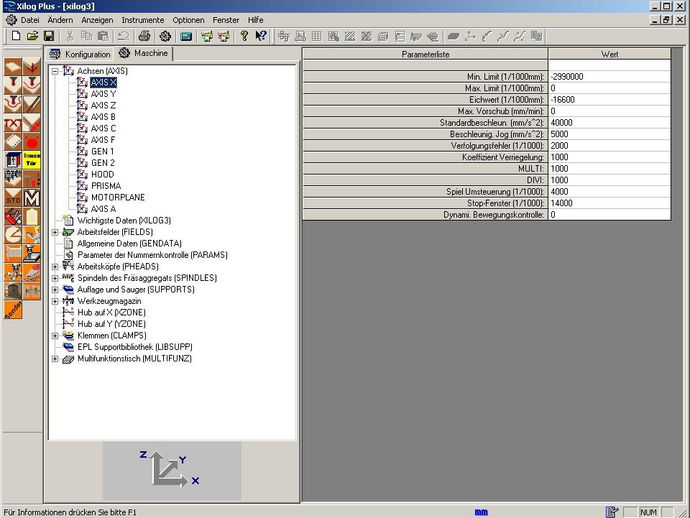Image resolution: width=690 pixels, height=518 pixels.
Task: Expand Auflage und Sauger (SUPPORTS)
Action: (x=55, y=290)
